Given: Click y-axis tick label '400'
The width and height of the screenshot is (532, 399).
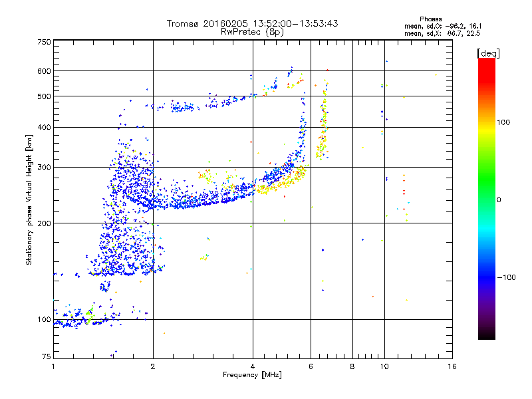Looking at the screenshot, I should (44, 128).
